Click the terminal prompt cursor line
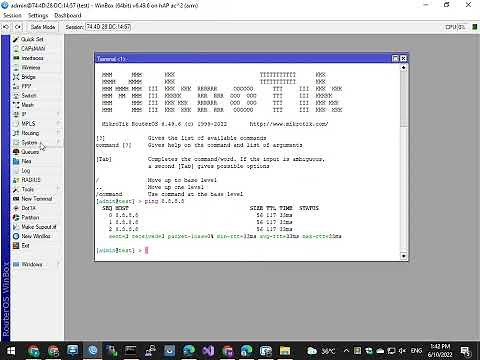480x360 pixels. (x=122, y=250)
